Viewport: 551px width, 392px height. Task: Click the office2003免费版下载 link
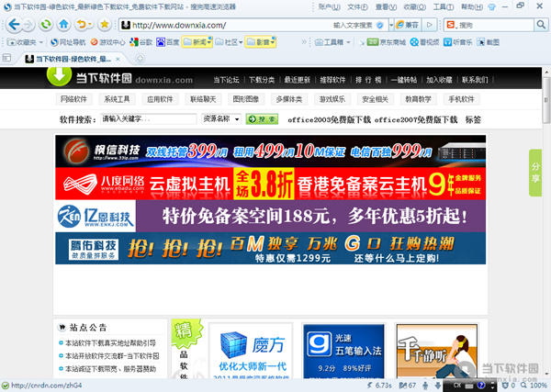[x=330, y=119]
